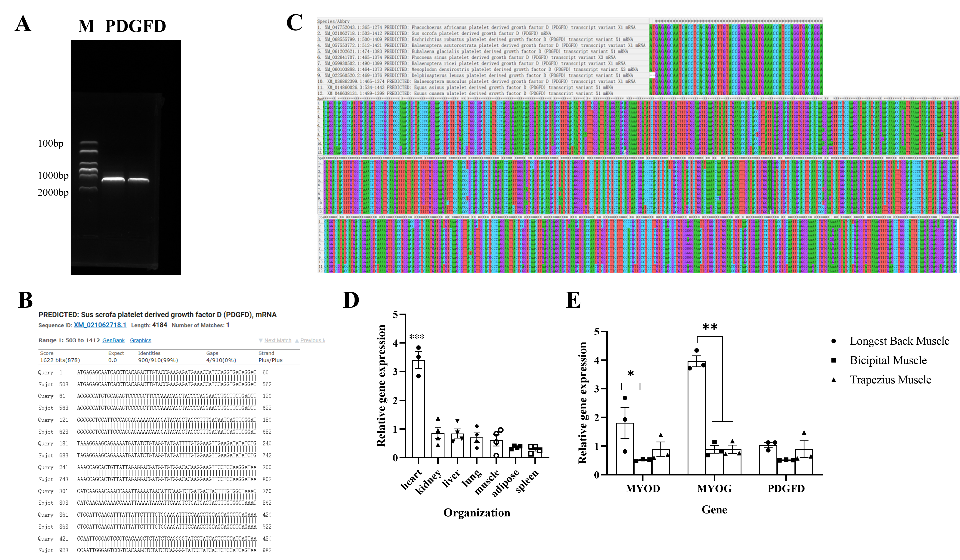Click the Species/Abbrv column header
Screen dimensions: 960x560
pyautogui.click(x=333, y=21)
